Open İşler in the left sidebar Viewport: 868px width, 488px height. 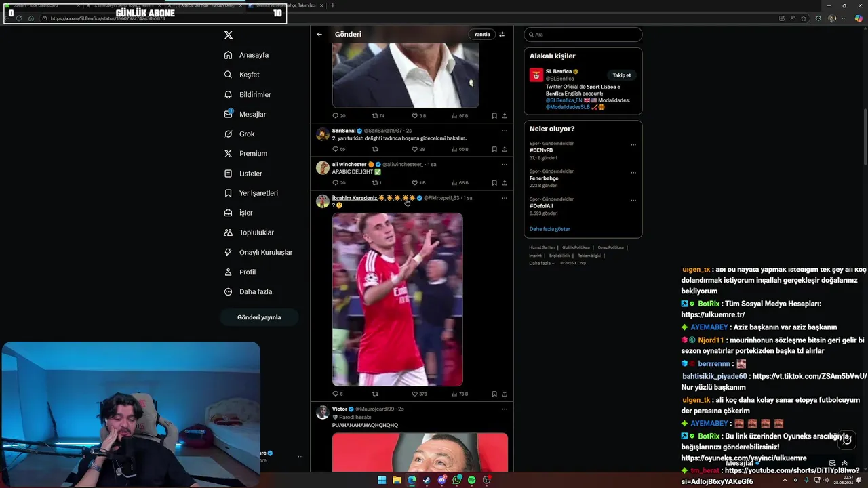pyautogui.click(x=238, y=213)
